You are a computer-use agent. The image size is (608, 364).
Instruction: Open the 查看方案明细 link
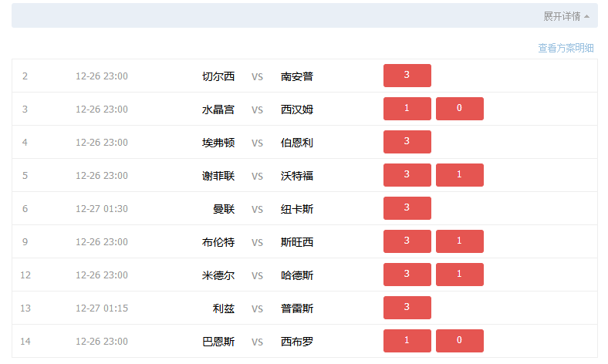click(x=566, y=48)
